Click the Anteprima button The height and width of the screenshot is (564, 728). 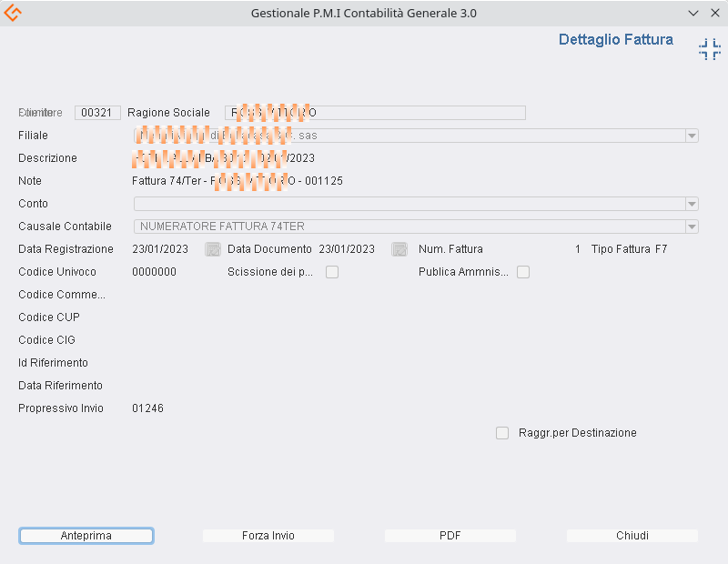coord(86,536)
